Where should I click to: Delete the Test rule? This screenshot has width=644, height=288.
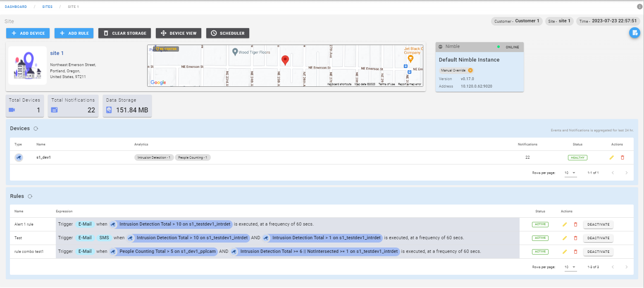575,238
